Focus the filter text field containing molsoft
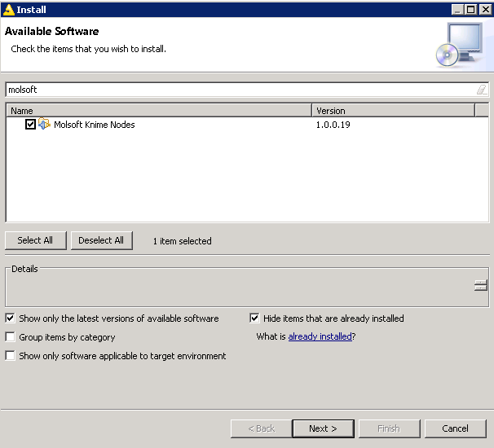494x448 pixels. tap(236, 90)
